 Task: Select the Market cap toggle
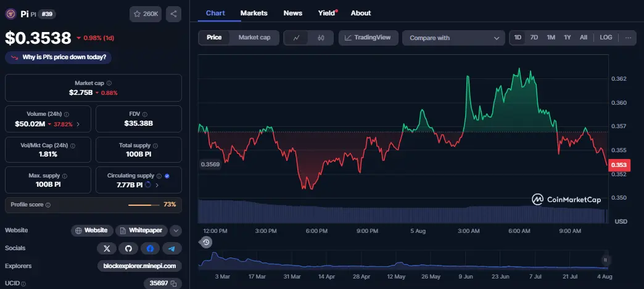[x=254, y=38]
